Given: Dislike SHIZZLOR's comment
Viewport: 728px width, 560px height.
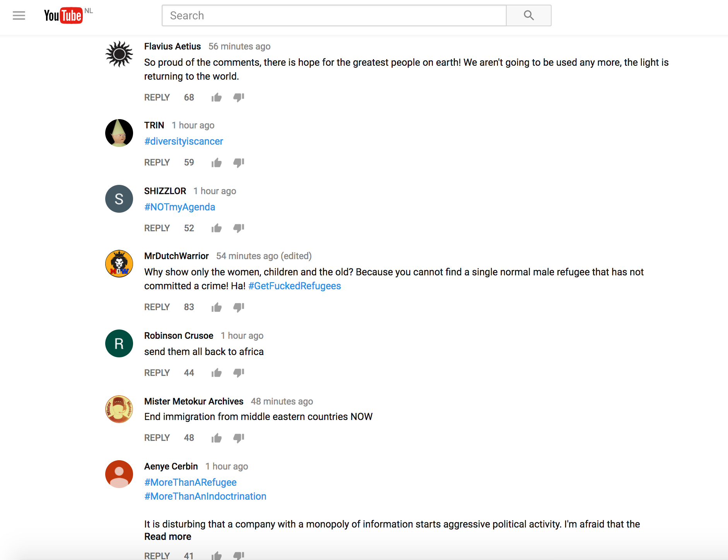Looking at the screenshot, I should [239, 228].
